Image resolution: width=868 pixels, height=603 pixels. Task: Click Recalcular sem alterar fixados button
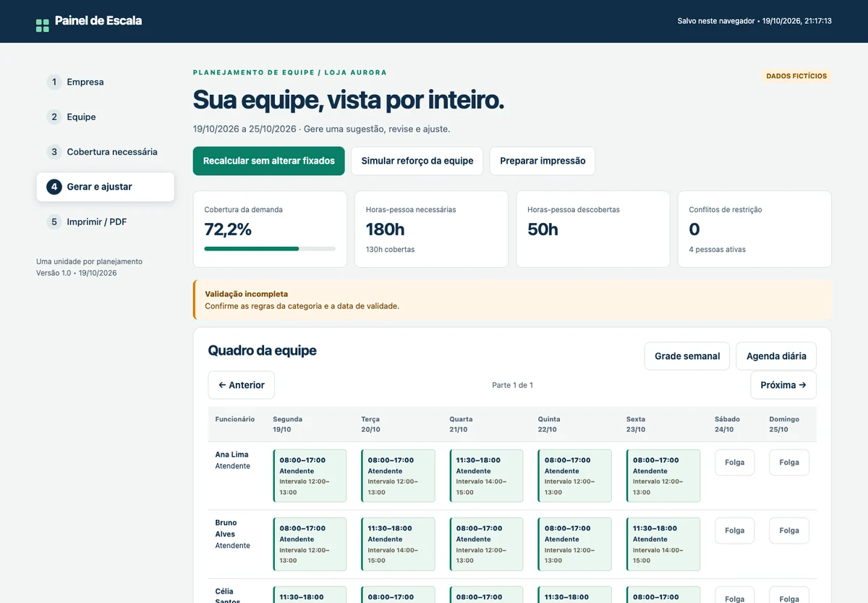[269, 161]
